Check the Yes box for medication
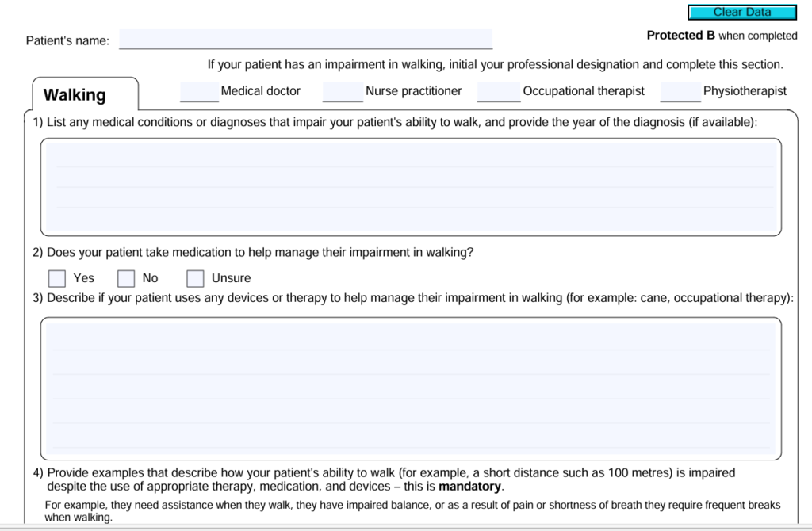This screenshot has height=531, width=812. (57, 278)
